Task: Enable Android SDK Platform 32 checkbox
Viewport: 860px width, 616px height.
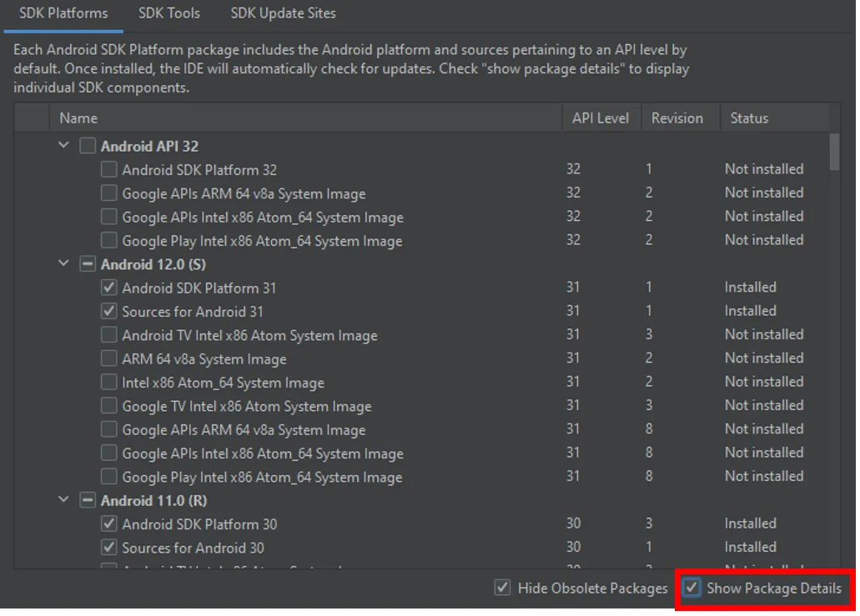Action: coord(108,170)
